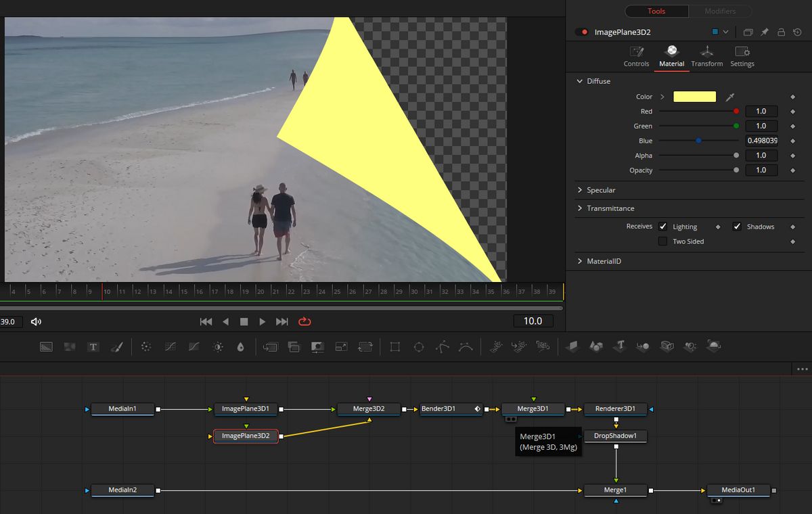Add a Camera3D node from the toolbar
812x514 pixels.
click(667, 346)
